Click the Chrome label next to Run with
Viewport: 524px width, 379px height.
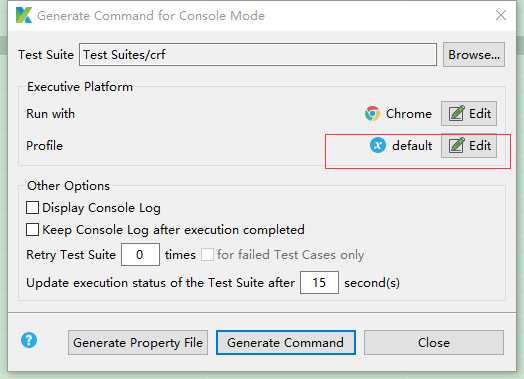tap(409, 114)
